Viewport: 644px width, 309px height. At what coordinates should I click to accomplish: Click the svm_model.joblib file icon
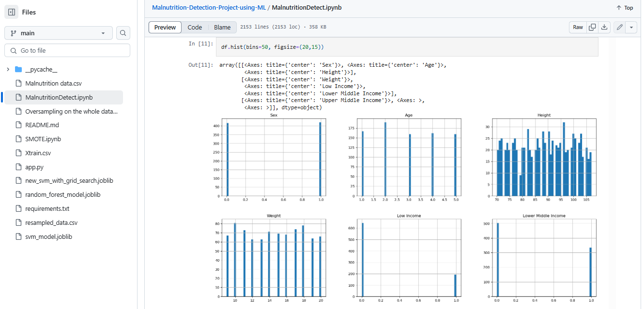click(18, 236)
